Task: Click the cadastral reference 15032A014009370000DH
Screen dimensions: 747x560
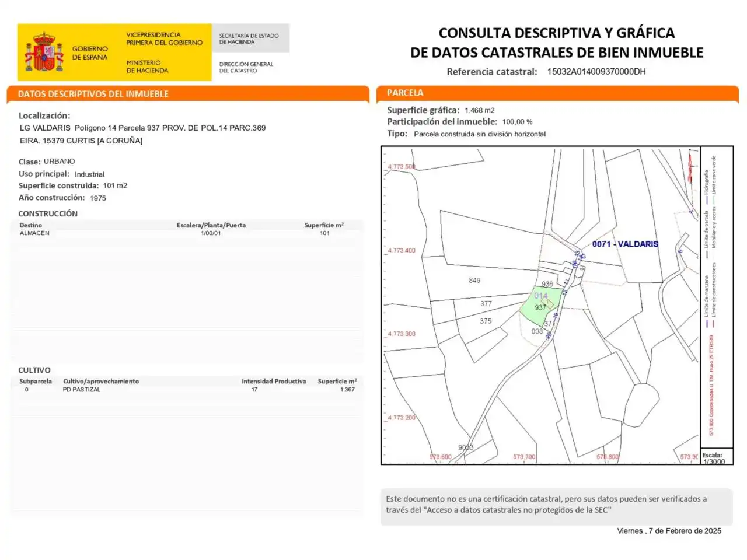Action: click(596, 72)
